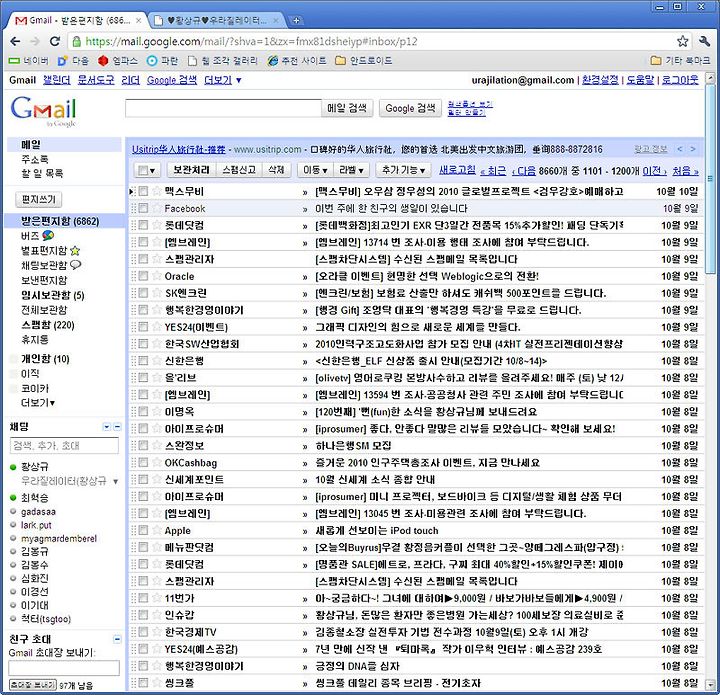Go back with browser back arrow
This screenshot has width=720, height=695.
pos(15,41)
